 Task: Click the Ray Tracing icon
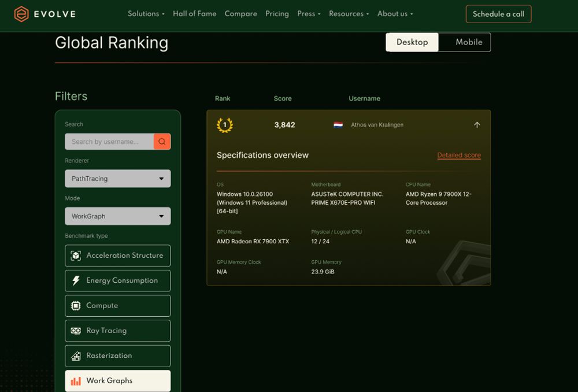pyautogui.click(x=76, y=331)
